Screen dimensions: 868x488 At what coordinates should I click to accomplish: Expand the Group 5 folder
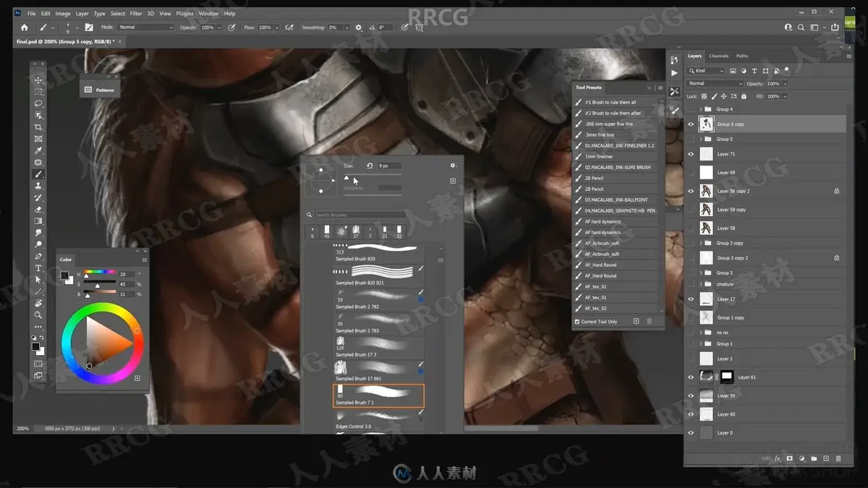coord(701,140)
